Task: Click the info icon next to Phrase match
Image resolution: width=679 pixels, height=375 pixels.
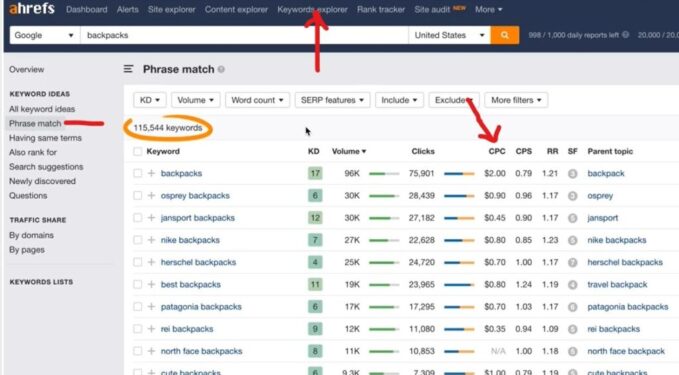Action: coord(221,69)
